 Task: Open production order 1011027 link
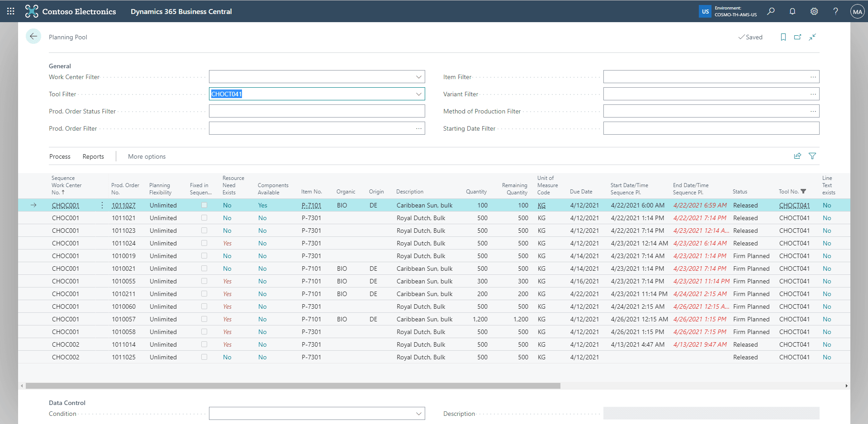[123, 205]
